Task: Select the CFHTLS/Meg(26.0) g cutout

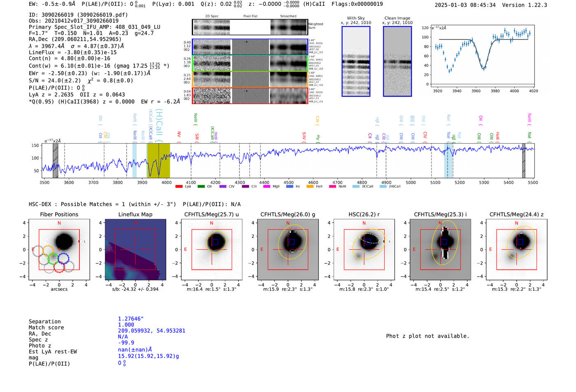Action: (288, 250)
